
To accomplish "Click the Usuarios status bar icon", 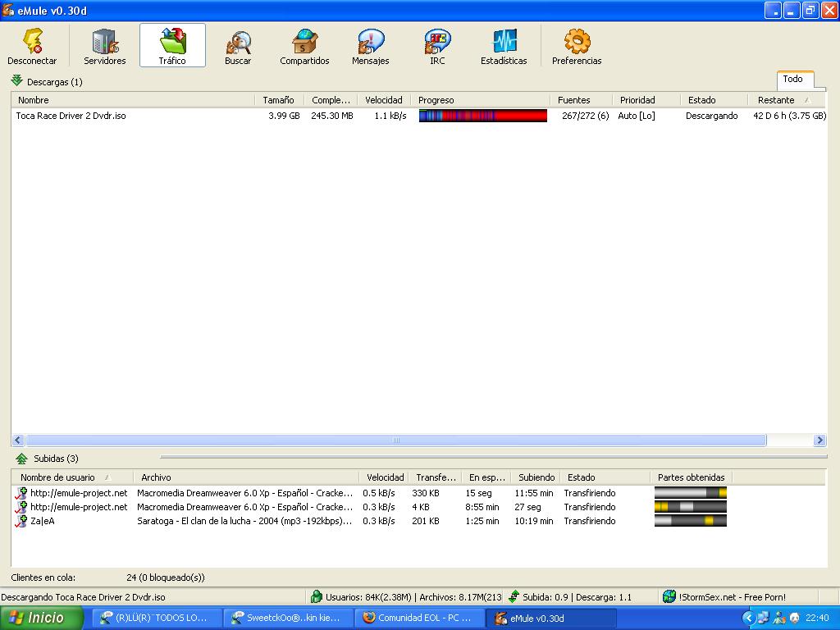I will [317, 596].
